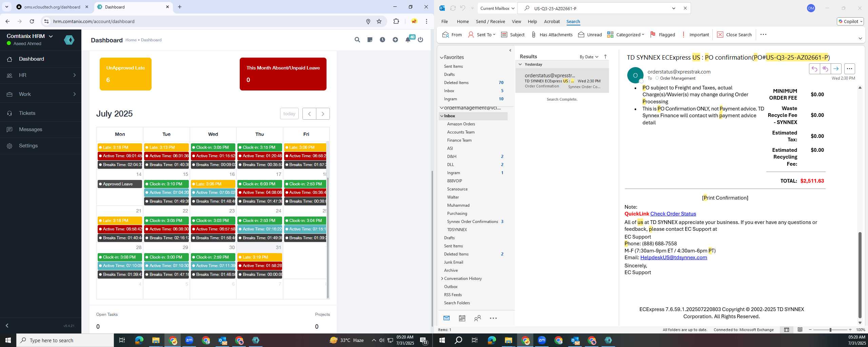Click the plus circle icon in HRM header
Viewport: 868px width, 347px height.
pos(395,40)
